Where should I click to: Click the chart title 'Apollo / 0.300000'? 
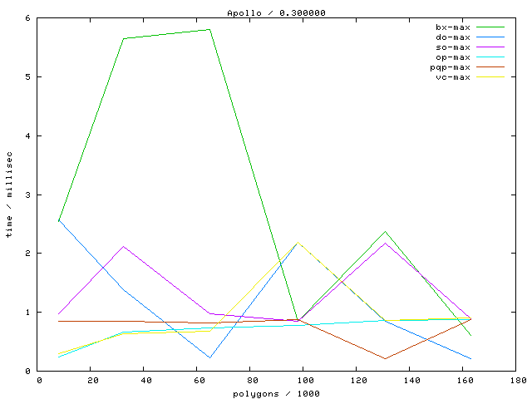266,12
